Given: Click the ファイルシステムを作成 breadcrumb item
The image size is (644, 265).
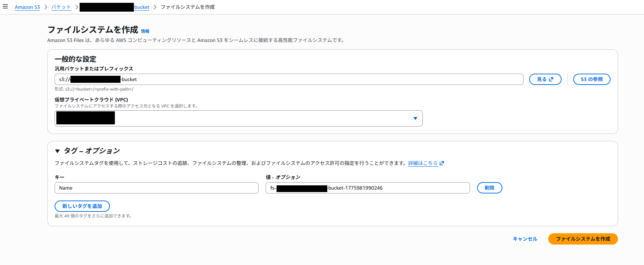Looking at the screenshot, I should (187, 7).
